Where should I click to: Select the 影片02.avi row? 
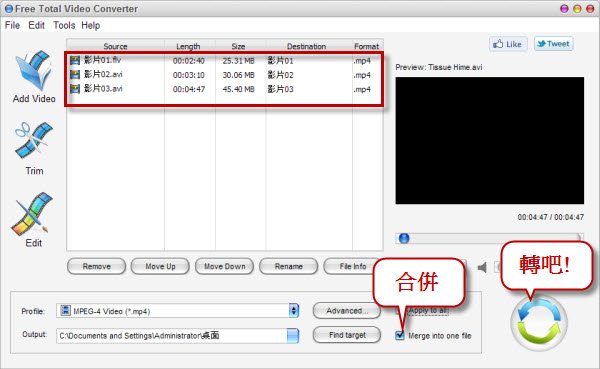[225, 75]
